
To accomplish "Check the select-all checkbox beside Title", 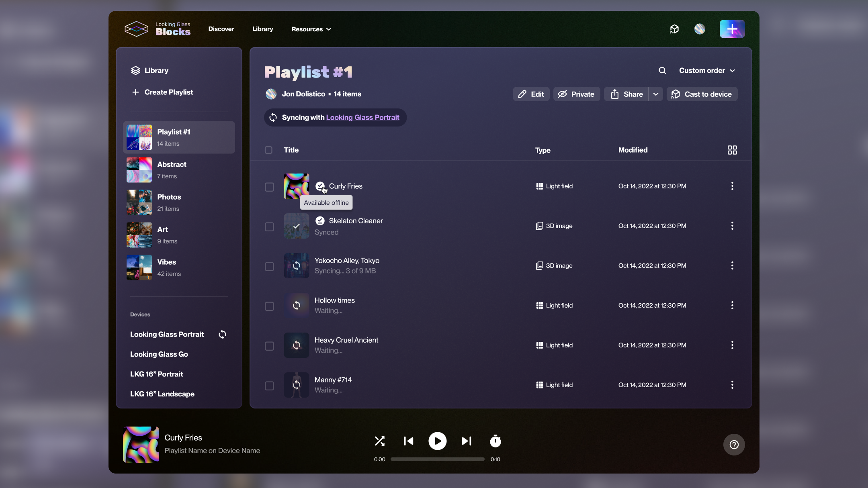I will [x=268, y=150].
